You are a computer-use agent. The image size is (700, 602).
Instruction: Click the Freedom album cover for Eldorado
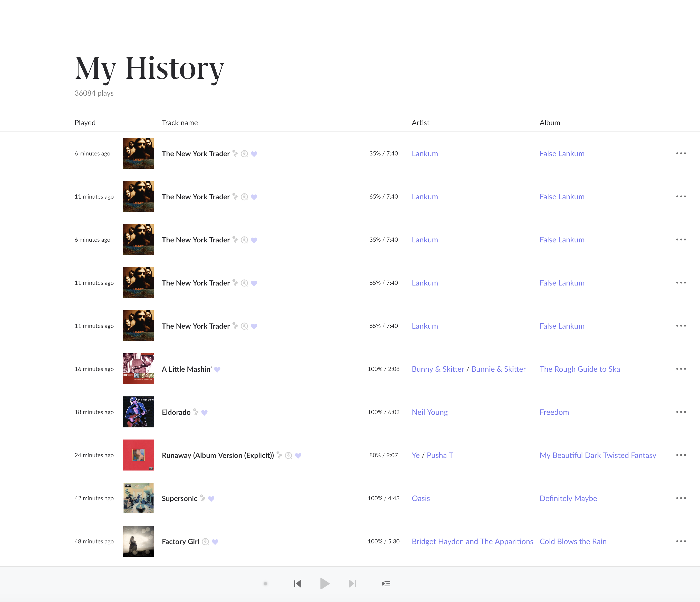pos(139,412)
